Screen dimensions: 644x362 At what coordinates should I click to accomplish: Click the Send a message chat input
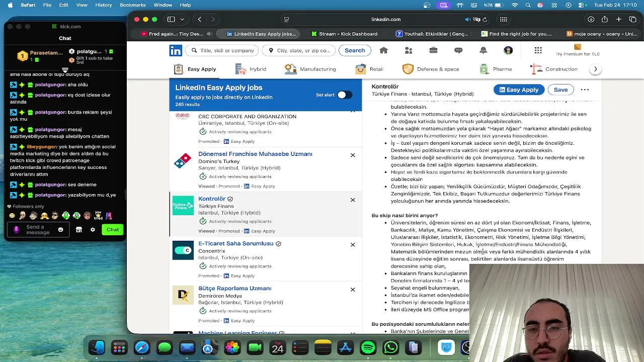coord(38,230)
